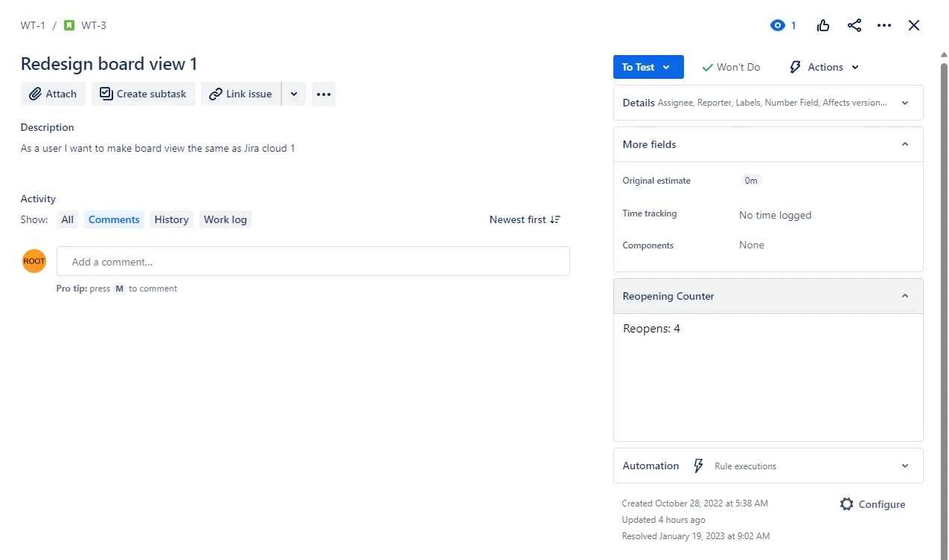The image size is (949, 560).
Task: Click the green WT-3 issue type icon
Action: pos(69,25)
